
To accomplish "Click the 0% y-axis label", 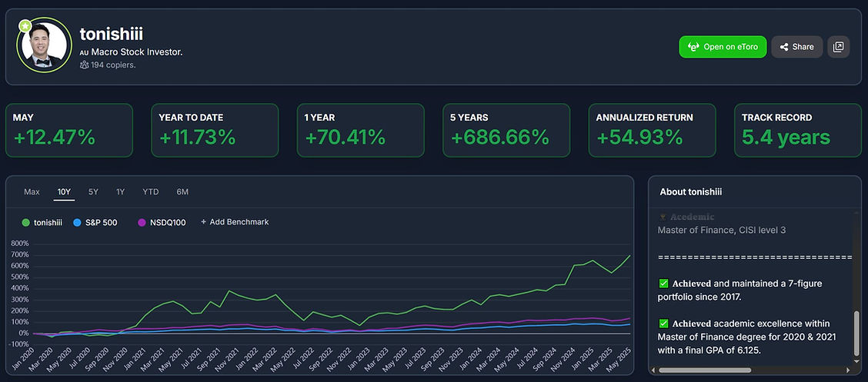I will pyautogui.click(x=24, y=334).
